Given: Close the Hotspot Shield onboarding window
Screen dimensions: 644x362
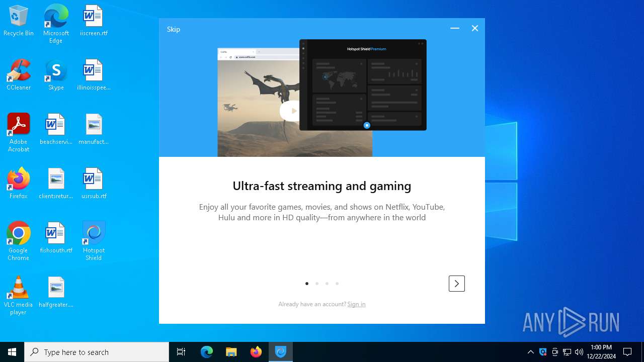Looking at the screenshot, I should point(475,29).
